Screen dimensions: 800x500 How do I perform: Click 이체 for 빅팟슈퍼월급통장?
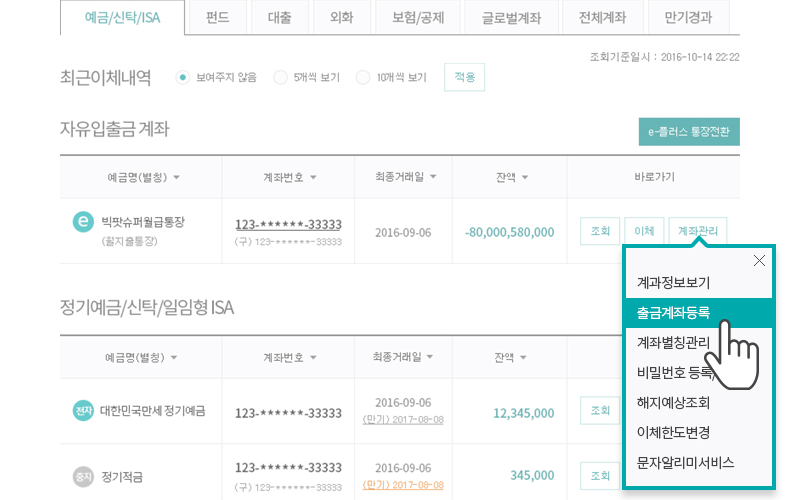point(644,231)
